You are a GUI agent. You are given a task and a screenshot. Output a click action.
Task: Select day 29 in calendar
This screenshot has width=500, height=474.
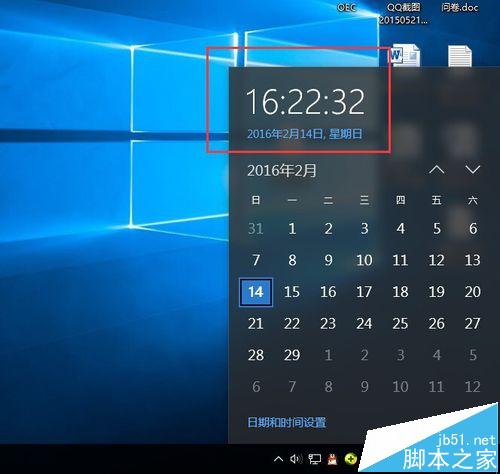(x=292, y=355)
